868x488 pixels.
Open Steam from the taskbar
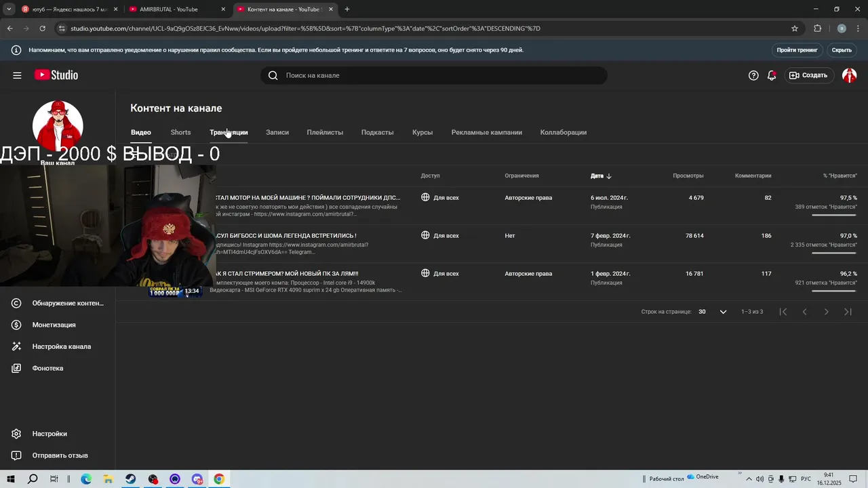pyautogui.click(x=131, y=479)
